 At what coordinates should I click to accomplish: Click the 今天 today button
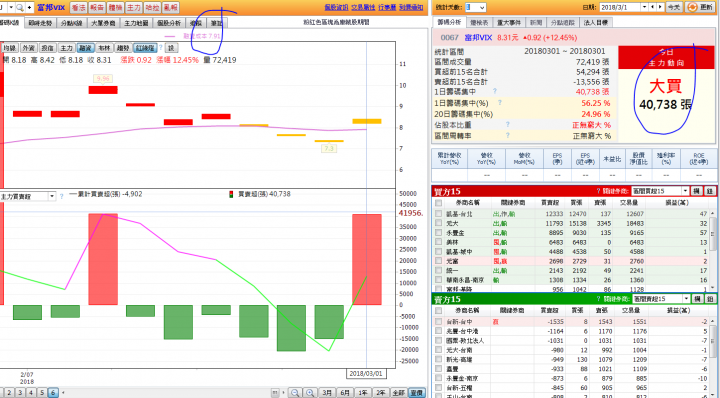click(674, 7)
